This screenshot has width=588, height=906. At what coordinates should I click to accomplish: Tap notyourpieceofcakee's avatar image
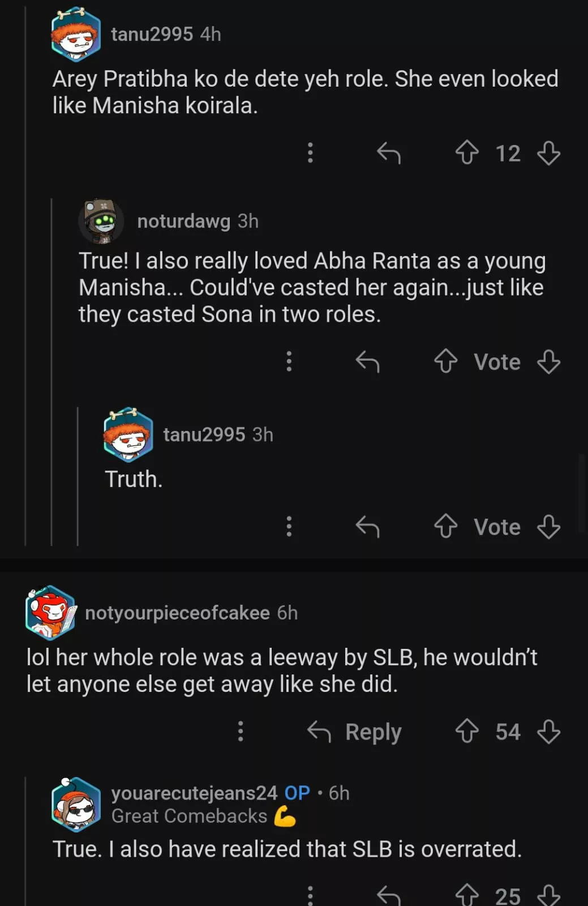50,613
